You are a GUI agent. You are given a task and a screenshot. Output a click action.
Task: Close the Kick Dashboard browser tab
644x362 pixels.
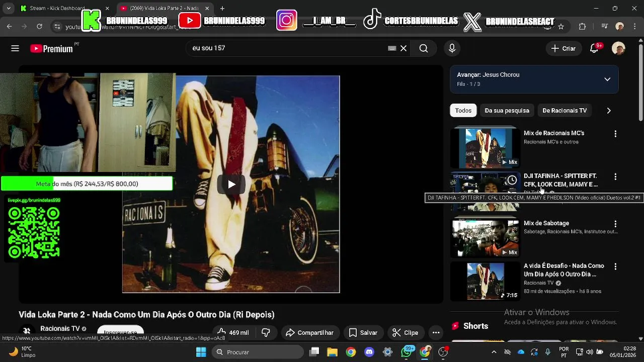(x=107, y=9)
